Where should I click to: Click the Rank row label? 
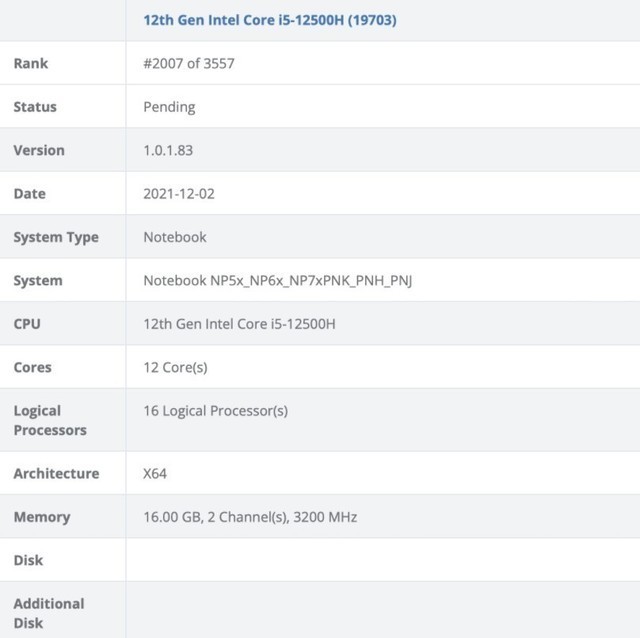31,64
